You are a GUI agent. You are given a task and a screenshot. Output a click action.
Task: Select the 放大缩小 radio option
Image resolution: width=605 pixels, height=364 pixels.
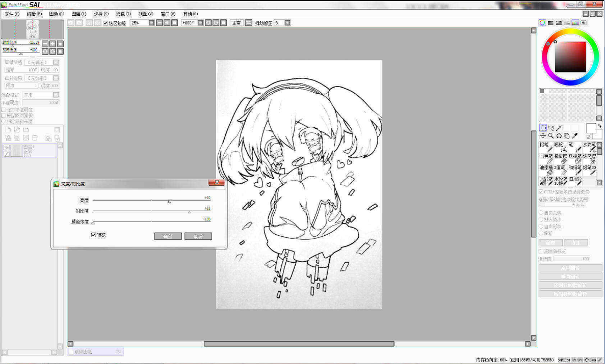coord(541,219)
